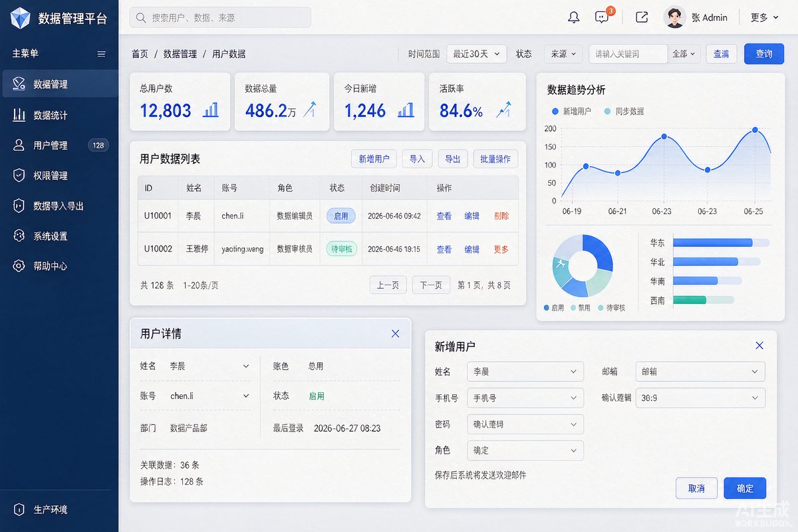Click the 导入 button
Viewport: 798px width, 532px height.
coord(417,159)
